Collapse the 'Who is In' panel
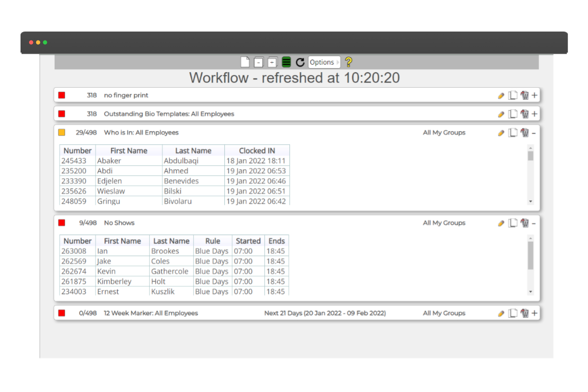 (533, 133)
